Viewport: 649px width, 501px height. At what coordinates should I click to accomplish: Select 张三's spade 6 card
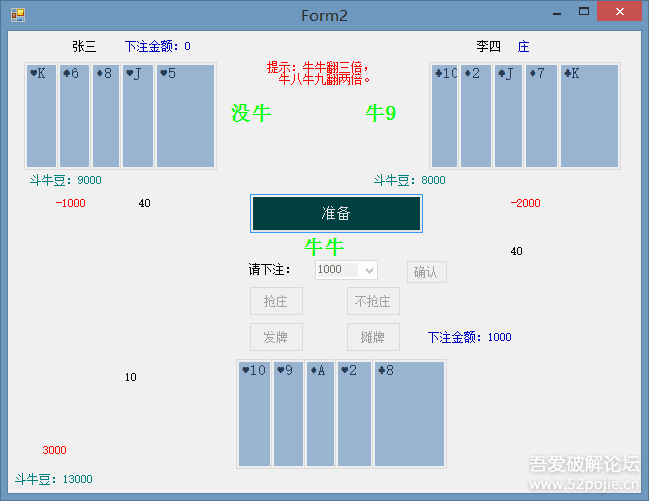tap(74, 116)
